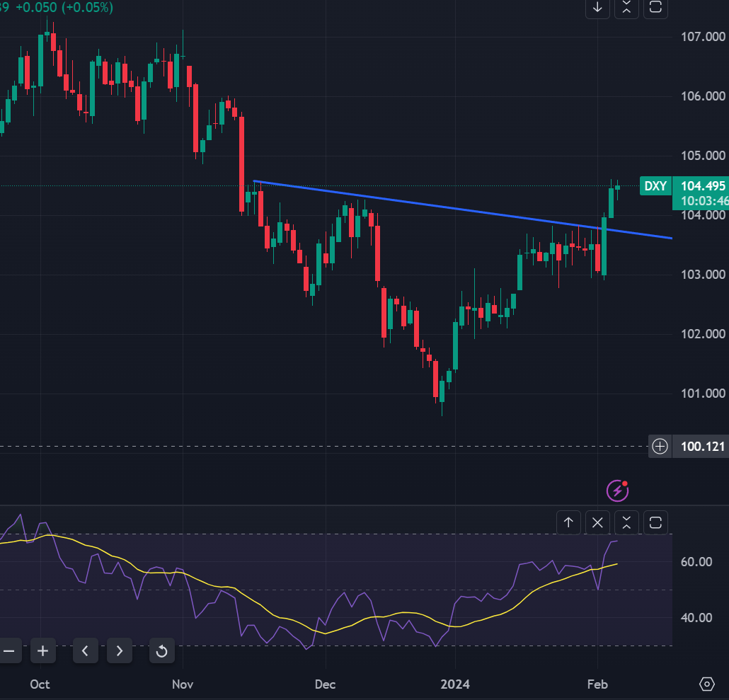The height and width of the screenshot is (700, 729).
Task: Maximize the main price chart pane
Action: [655, 8]
